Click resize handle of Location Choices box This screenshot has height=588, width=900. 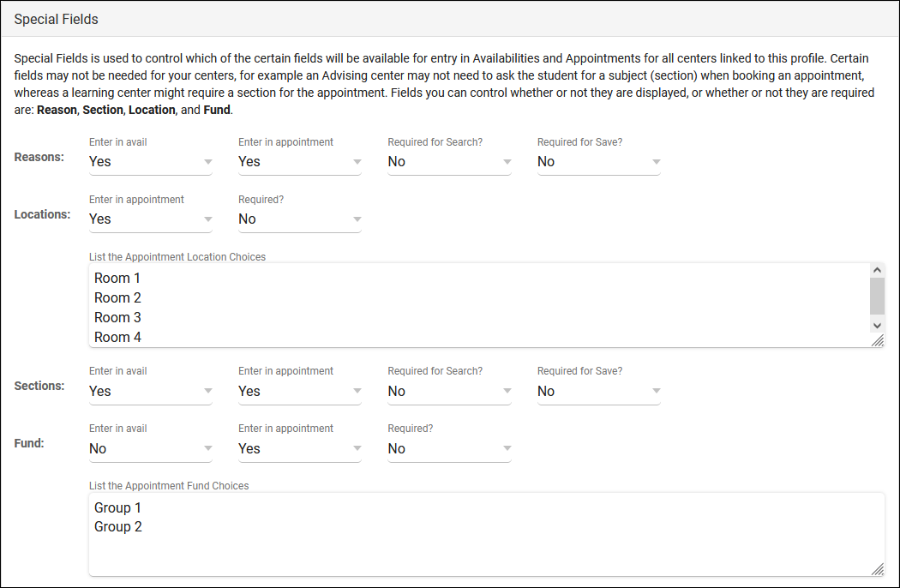[878, 341]
